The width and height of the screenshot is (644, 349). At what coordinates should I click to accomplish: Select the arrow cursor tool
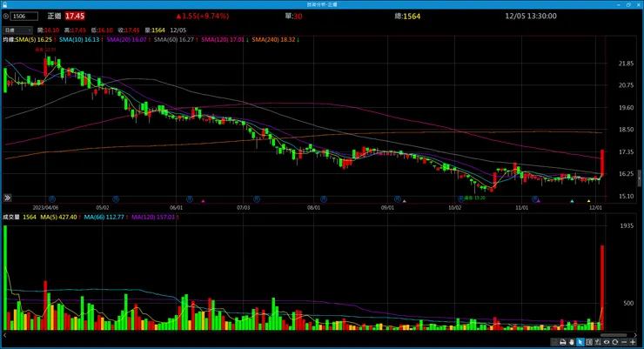[580, 342]
